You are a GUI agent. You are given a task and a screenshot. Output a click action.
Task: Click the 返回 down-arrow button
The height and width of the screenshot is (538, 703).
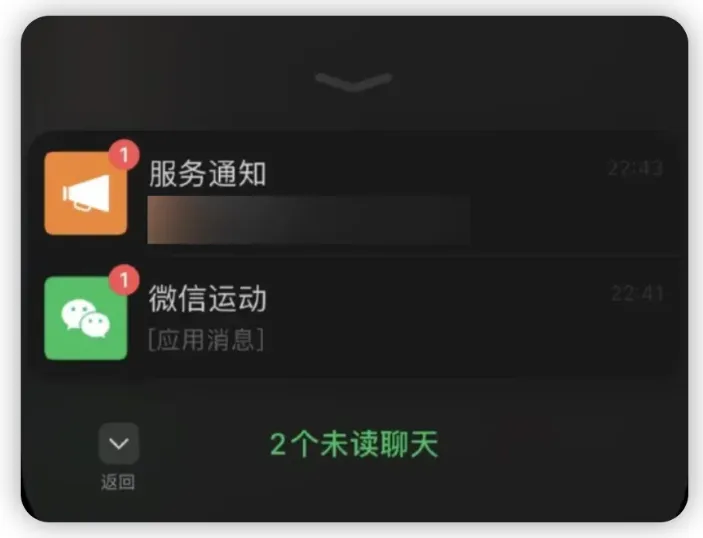click(x=119, y=443)
